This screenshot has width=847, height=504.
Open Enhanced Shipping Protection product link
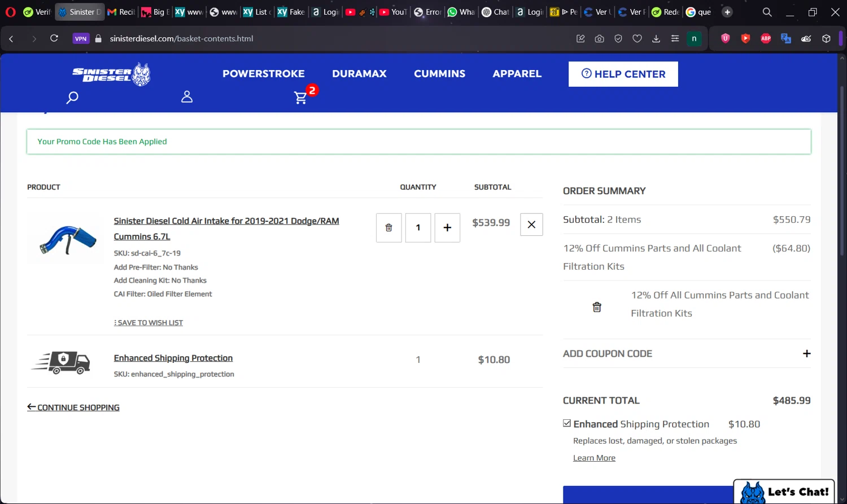tap(173, 358)
